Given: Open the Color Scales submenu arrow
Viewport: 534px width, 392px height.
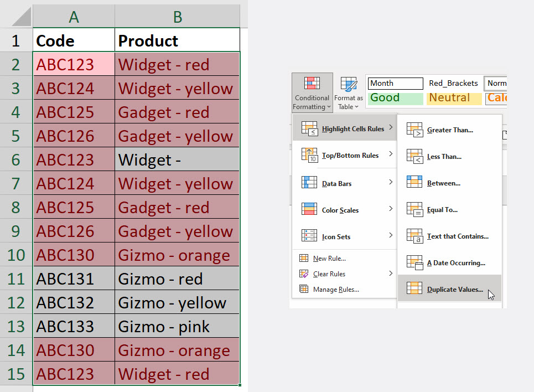Looking at the screenshot, I should point(391,209).
